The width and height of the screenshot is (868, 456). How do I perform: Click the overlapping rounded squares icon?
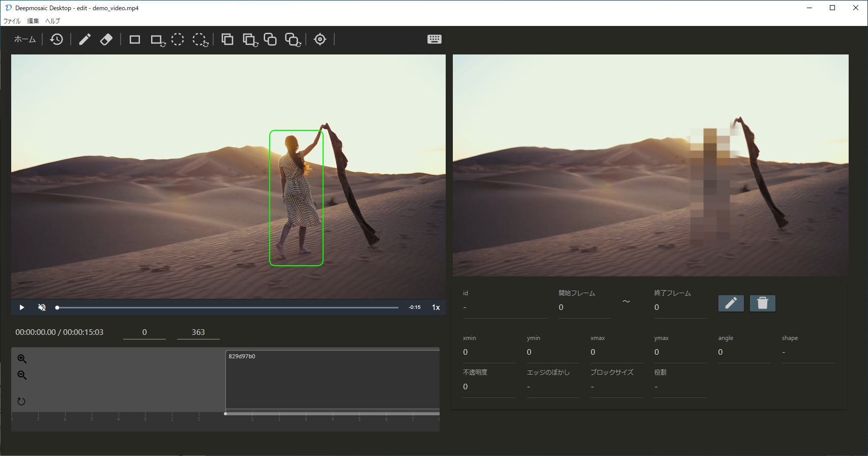pyautogui.click(x=270, y=39)
